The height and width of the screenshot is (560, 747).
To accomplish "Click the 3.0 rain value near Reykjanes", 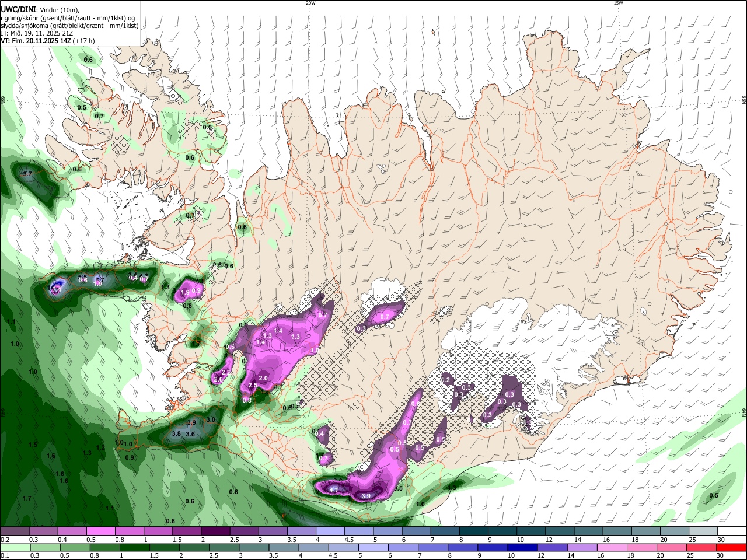I will [211, 419].
